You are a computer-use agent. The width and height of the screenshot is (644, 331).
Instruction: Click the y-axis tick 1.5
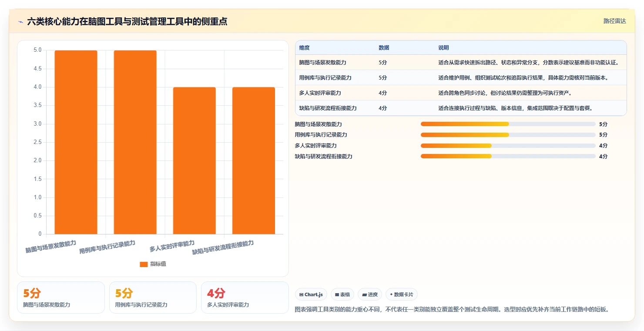tap(37, 179)
